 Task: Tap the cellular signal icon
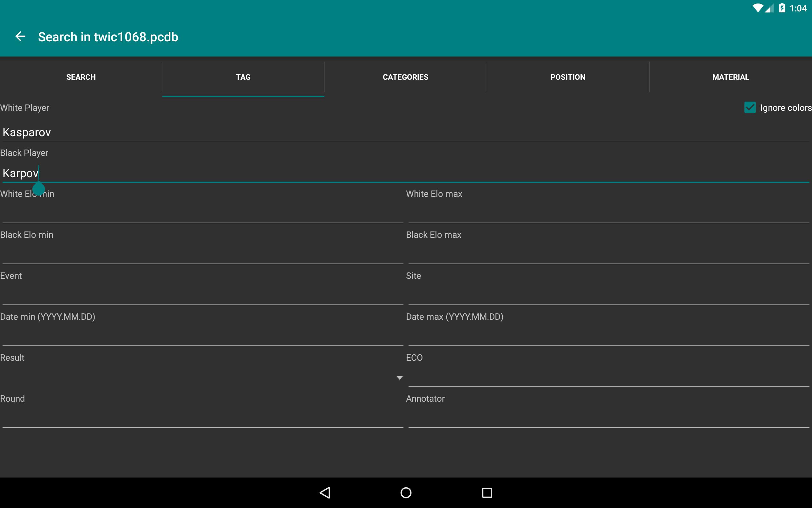click(x=769, y=8)
